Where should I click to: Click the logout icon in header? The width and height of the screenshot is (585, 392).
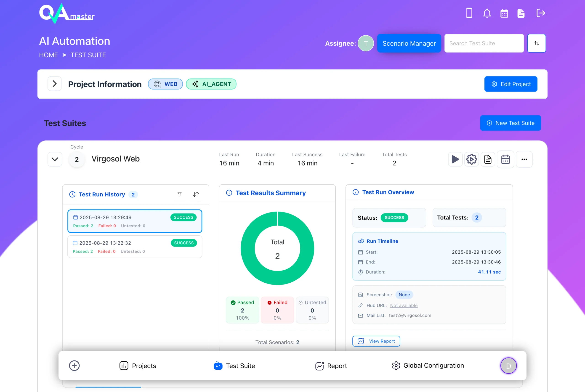click(x=540, y=13)
